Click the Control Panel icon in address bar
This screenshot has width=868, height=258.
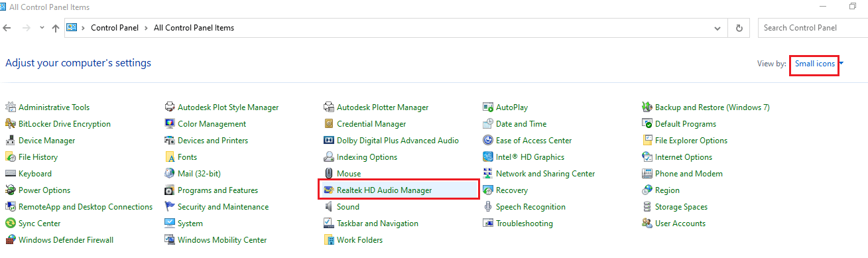pyautogui.click(x=72, y=28)
